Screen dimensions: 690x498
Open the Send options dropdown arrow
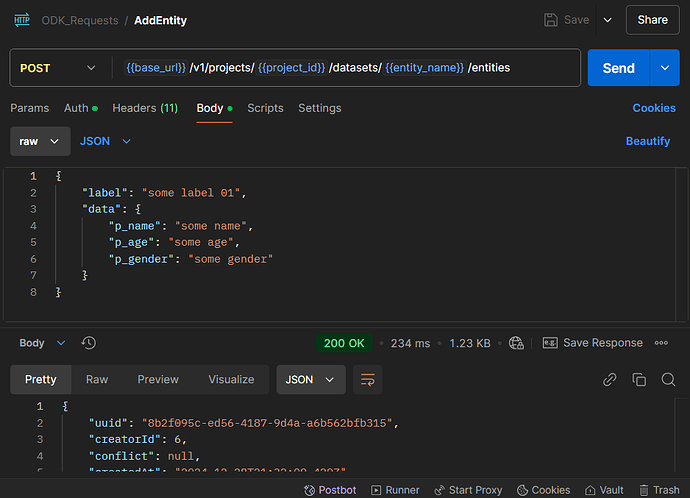(665, 68)
